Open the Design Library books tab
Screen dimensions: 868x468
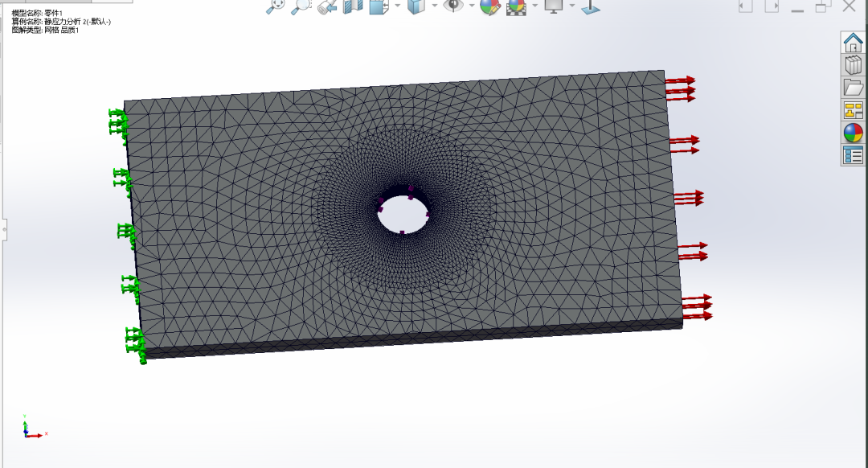point(853,65)
